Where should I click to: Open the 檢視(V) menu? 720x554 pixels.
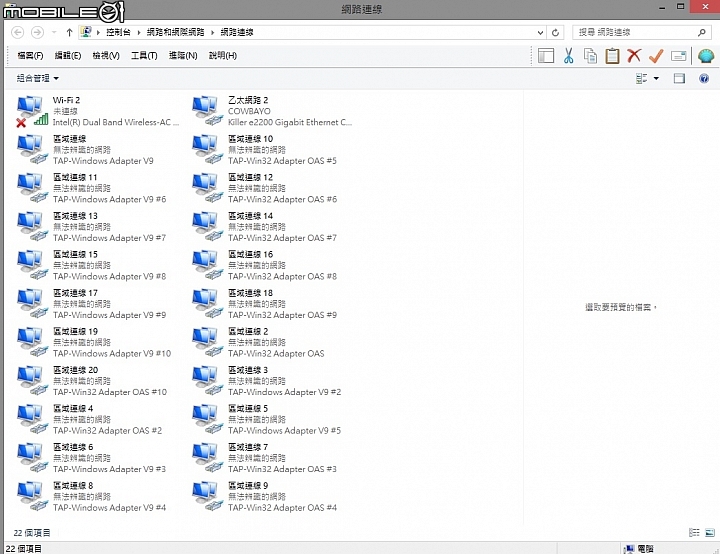[106, 56]
